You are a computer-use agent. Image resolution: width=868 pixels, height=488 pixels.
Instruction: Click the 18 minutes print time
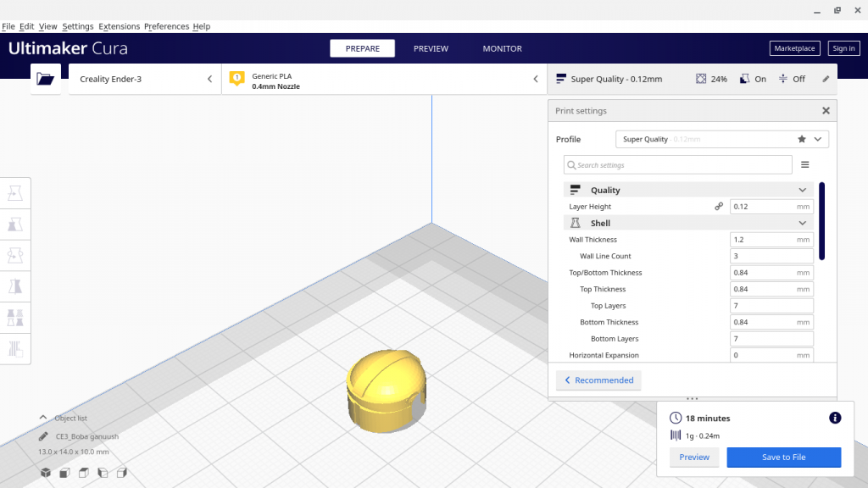[708, 419]
